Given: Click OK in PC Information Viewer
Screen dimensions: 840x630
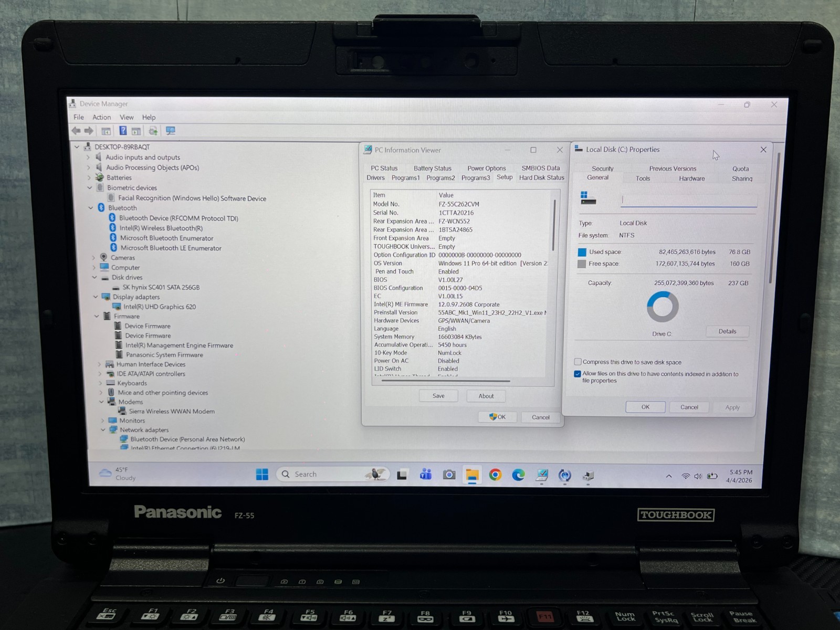Looking at the screenshot, I should [x=497, y=417].
